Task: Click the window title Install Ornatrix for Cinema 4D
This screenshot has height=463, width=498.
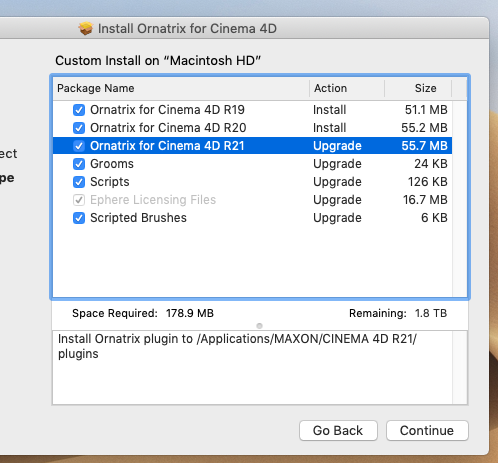Action: [x=187, y=29]
